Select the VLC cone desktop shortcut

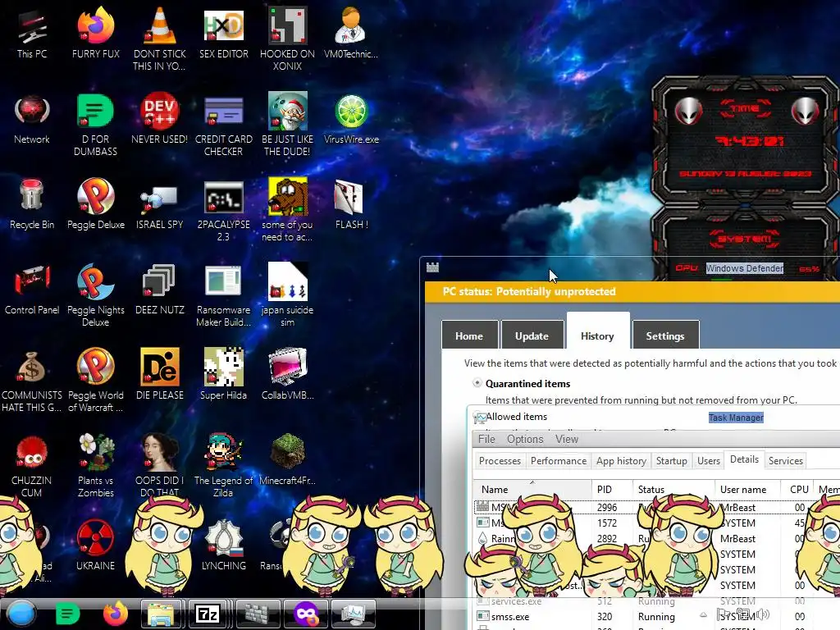[x=159, y=39]
